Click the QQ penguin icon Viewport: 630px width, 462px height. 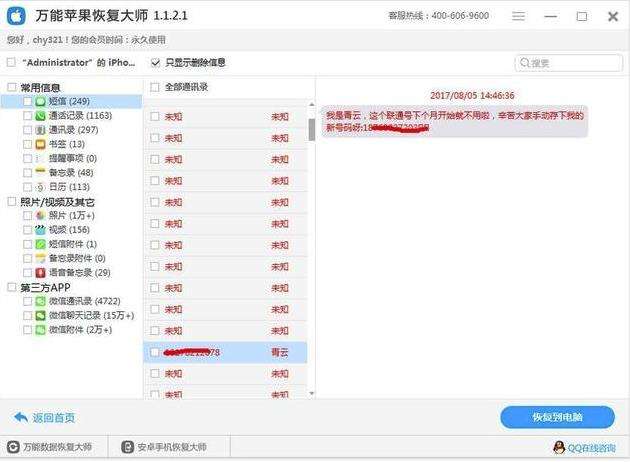click(559, 448)
